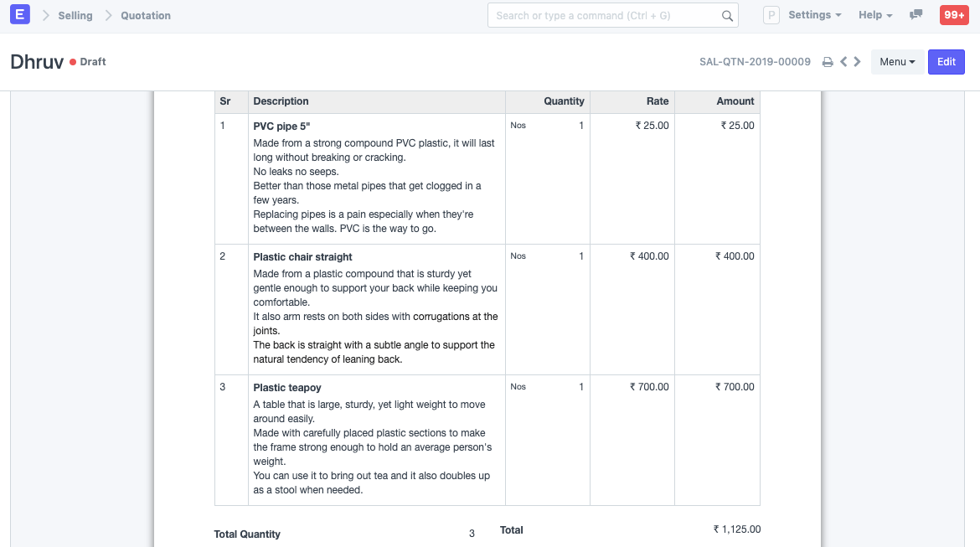Click the ERPNext home icon
This screenshot has height=547, width=980.
pyautogui.click(x=19, y=14)
